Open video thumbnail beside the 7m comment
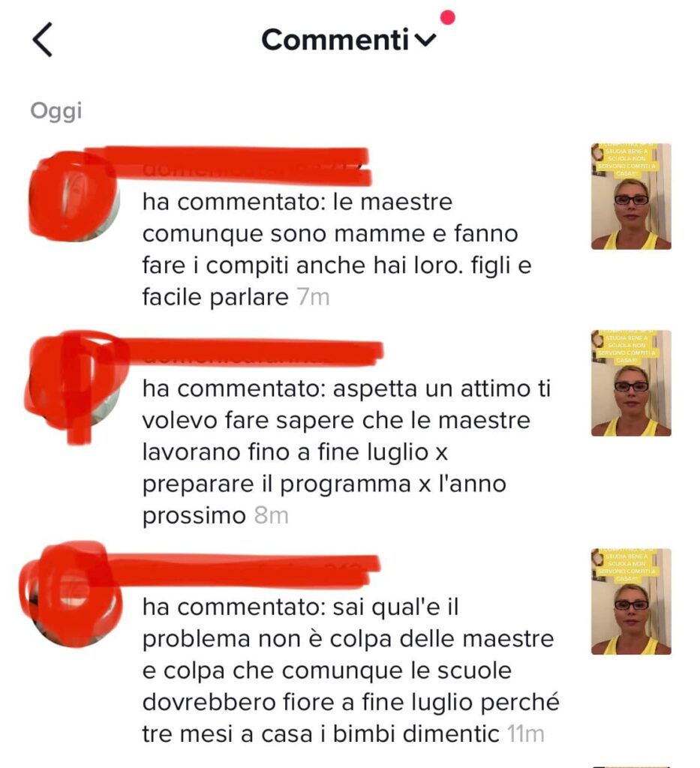Screen dimensions: 700x768 point(631,196)
